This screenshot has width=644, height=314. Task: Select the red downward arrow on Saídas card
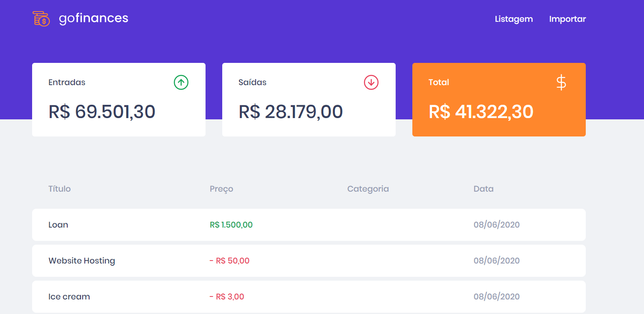point(371,82)
